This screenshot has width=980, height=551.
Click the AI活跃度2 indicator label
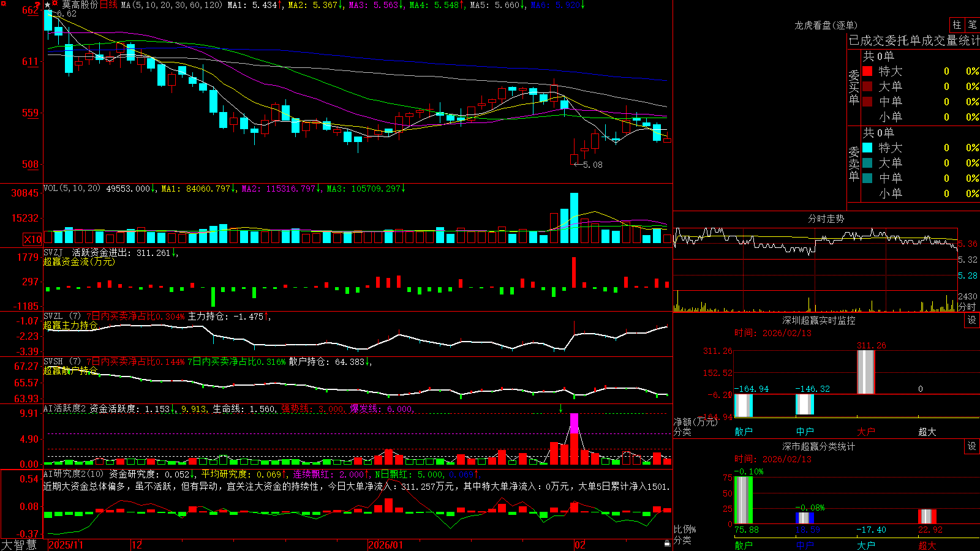click(x=65, y=409)
